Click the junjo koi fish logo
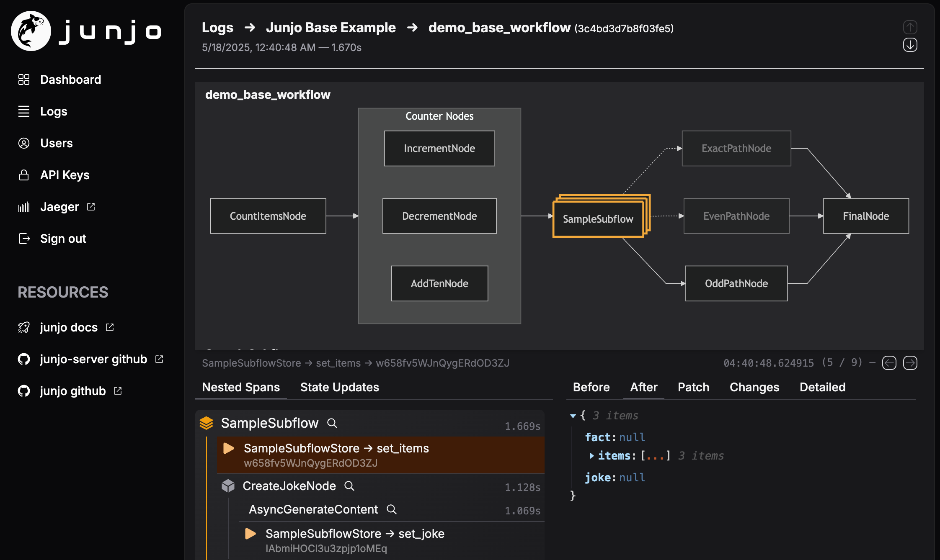The height and width of the screenshot is (560, 940). [x=31, y=31]
